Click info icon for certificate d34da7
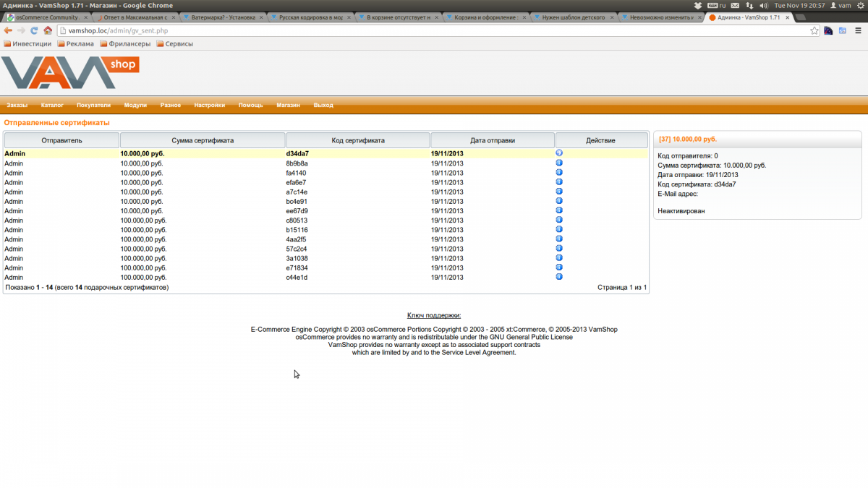Image resolution: width=868 pixels, height=488 pixels. pyautogui.click(x=559, y=153)
